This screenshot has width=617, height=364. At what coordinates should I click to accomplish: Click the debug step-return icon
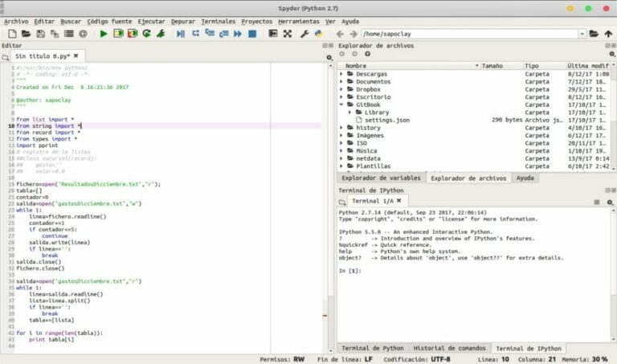click(224, 34)
